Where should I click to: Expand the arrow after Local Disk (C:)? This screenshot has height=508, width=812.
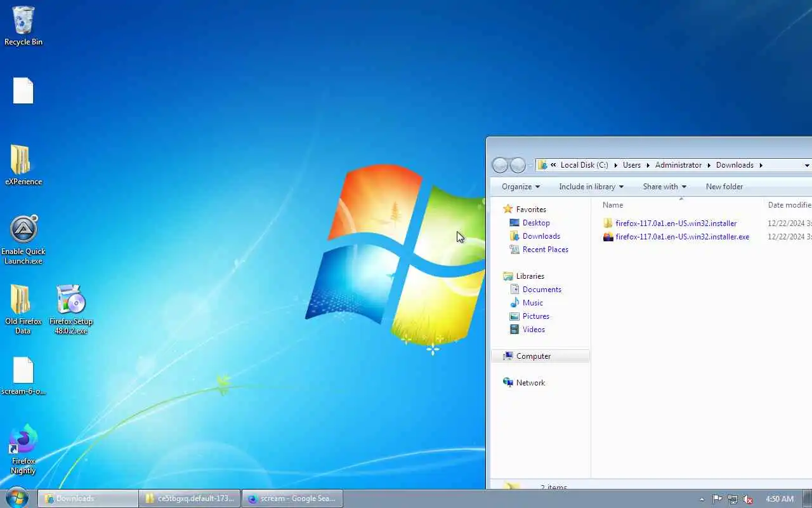click(x=615, y=165)
